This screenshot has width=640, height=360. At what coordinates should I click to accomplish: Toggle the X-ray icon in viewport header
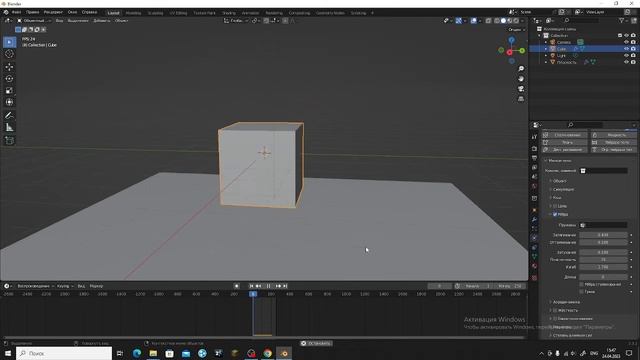488,20
